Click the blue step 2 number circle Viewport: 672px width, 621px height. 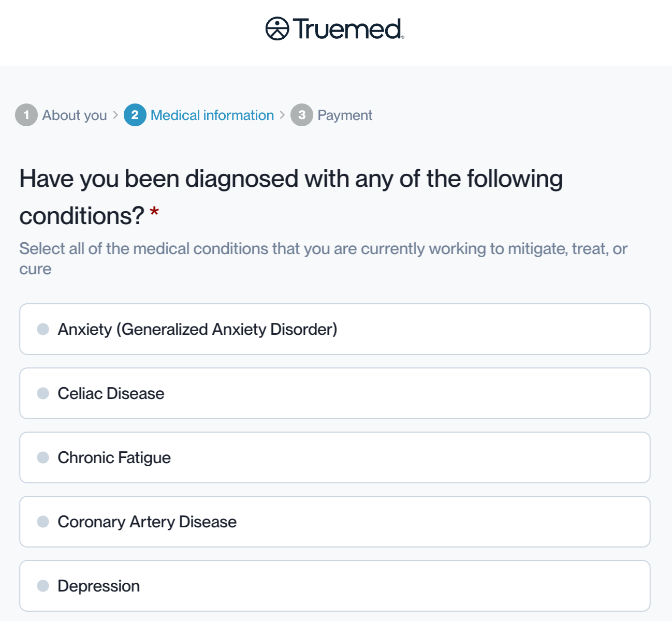pos(135,115)
